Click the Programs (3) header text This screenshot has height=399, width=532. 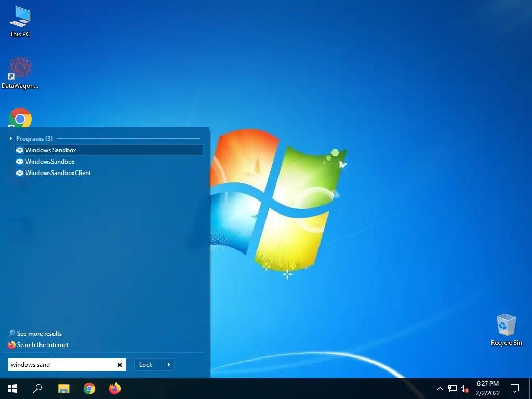coord(34,138)
